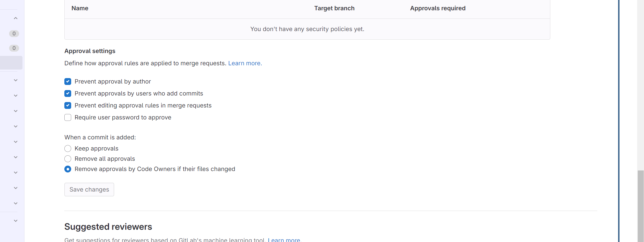This screenshot has width=644, height=242.
Task: Click the upper "0" count badge in sidebar
Action: pyautogui.click(x=14, y=34)
